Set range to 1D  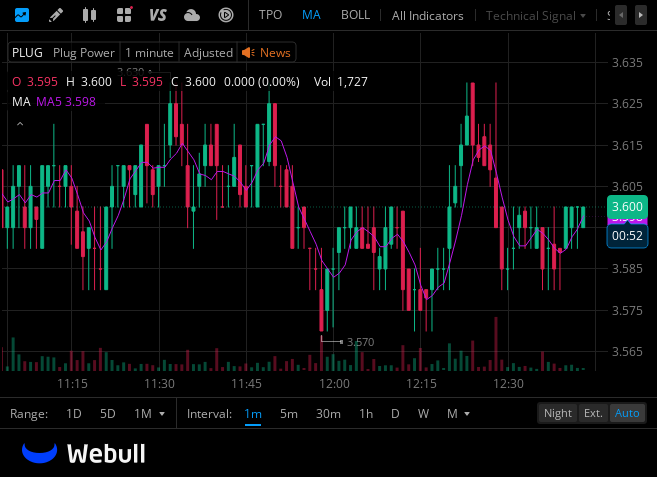[74, 414]
